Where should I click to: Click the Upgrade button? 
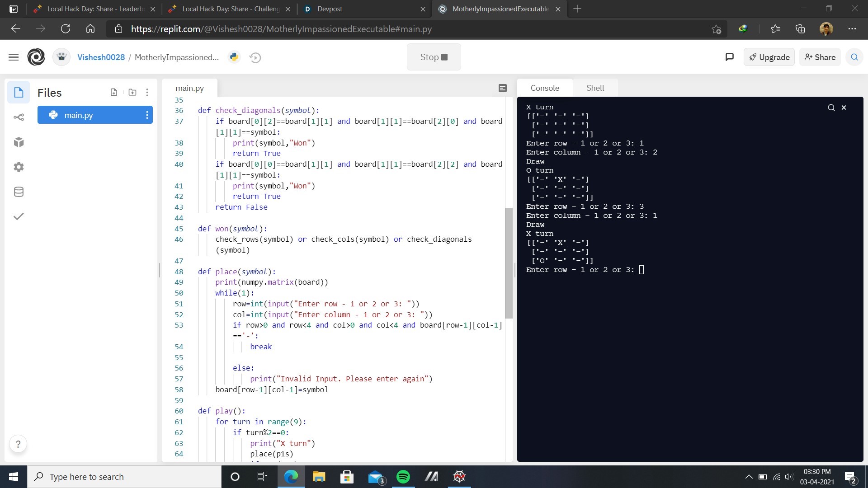(x=769, y=57)
